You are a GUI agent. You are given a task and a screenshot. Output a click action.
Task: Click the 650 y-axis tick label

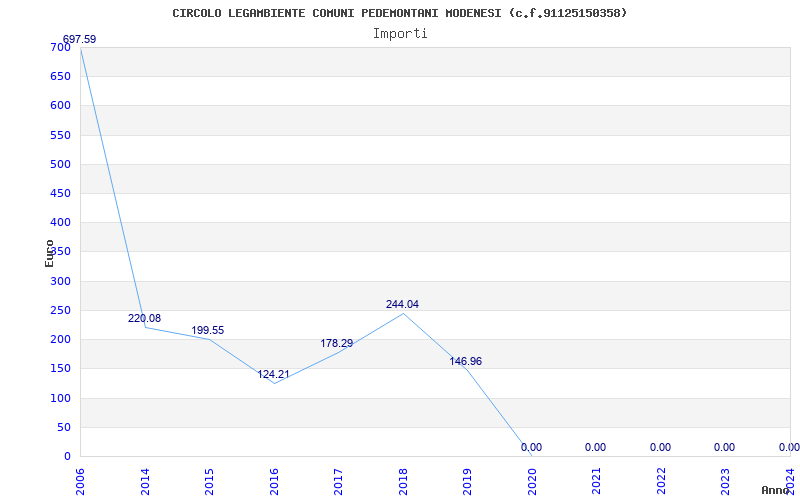click(x=60, y=76)
